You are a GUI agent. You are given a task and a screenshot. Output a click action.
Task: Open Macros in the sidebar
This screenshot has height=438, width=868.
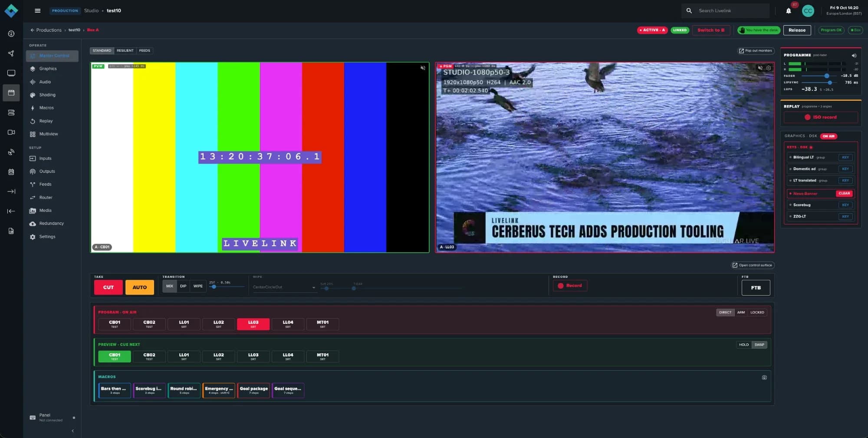pos(52,108)
